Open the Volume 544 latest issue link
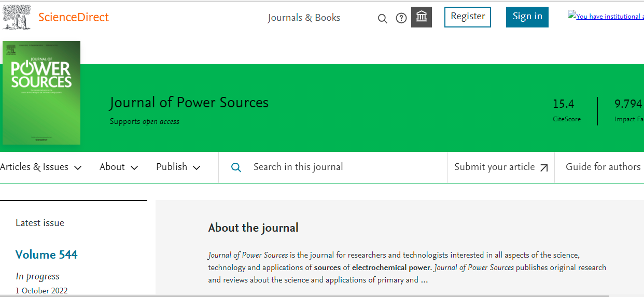Screen dimensions: 644x297 coord(46,254)
